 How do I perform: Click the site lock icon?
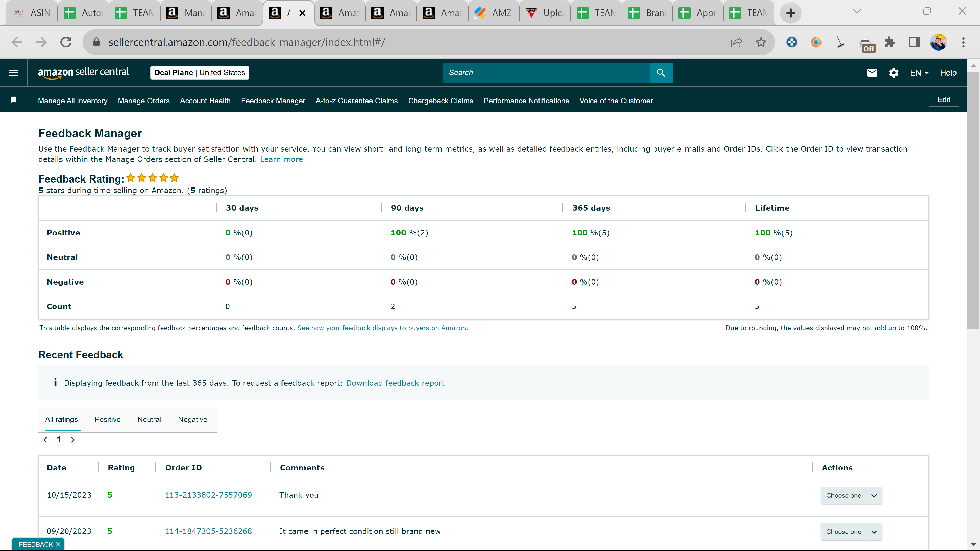tap(96, 42)
